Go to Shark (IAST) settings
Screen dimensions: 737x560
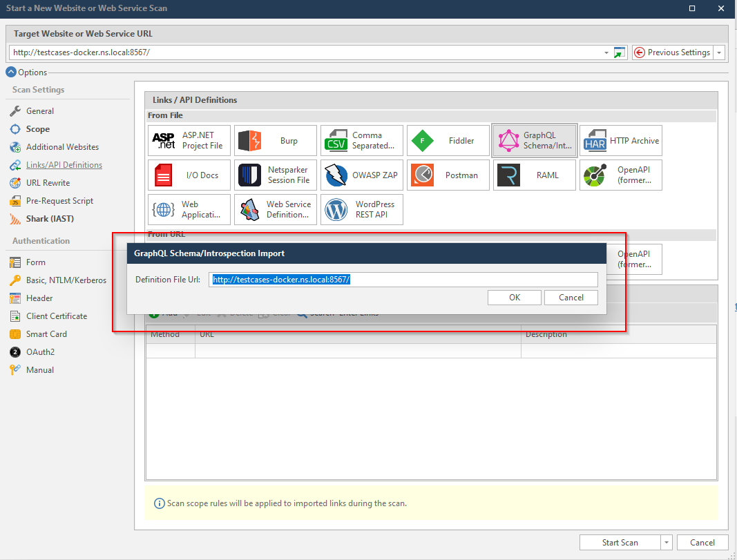[x=50, y=219]
